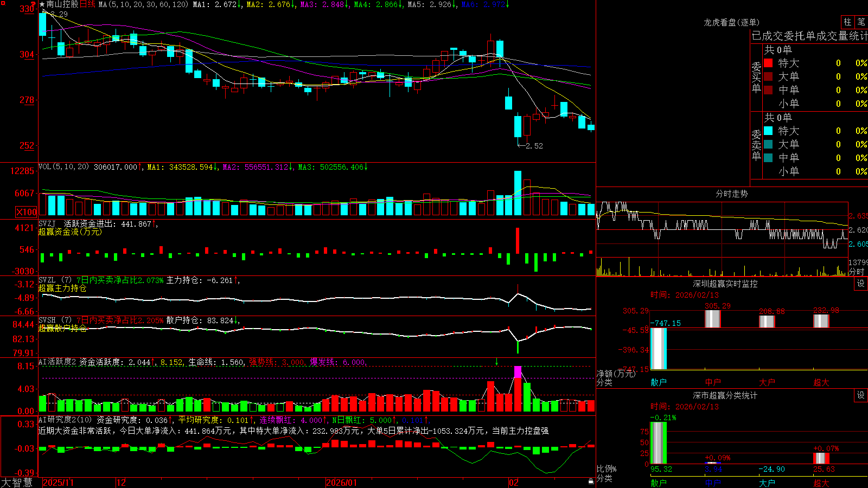Click the 超赢资金流(万元) label
Image resolution: width=868 pixels, height=488 pixels.
(x=70, y=232)
